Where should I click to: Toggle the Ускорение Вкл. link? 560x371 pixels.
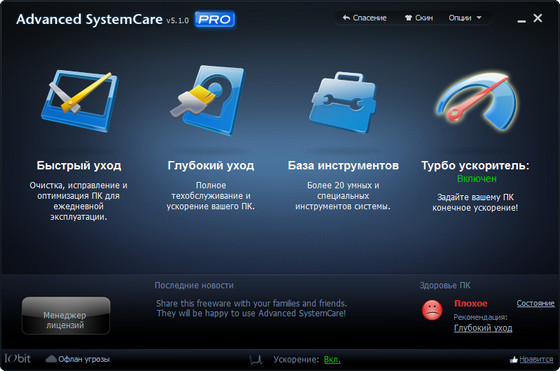(x=332, y=360)
